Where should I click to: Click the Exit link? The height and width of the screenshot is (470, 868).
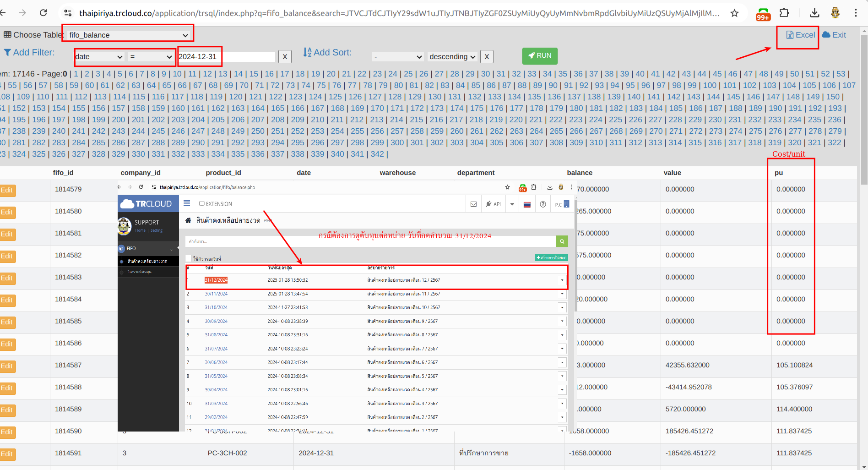tap(834, 35)
